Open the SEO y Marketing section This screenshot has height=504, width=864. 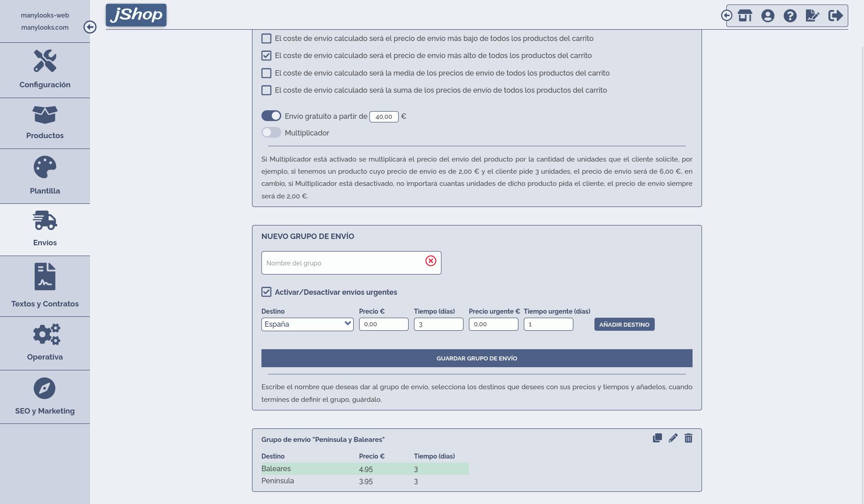point(45,397)
